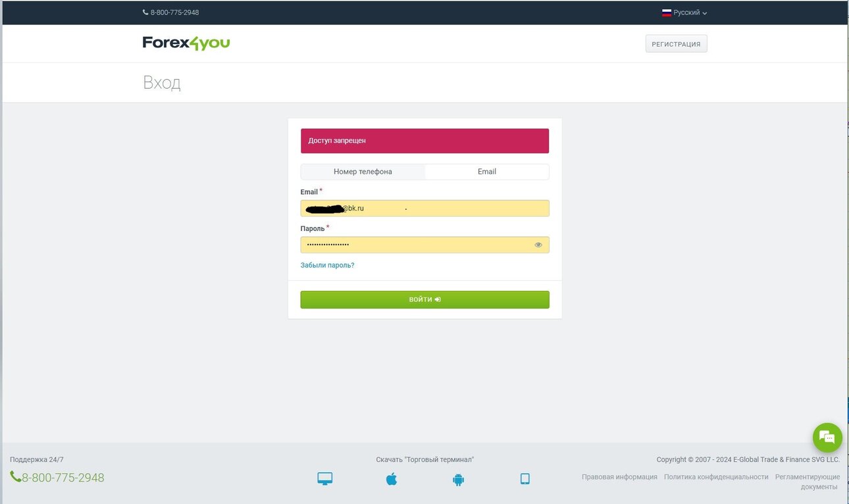Viewport: 849px width, 504px height.
Task: Click the Поддержка 24/7 text
Action: pyautogui.click(x=37, y=460)
